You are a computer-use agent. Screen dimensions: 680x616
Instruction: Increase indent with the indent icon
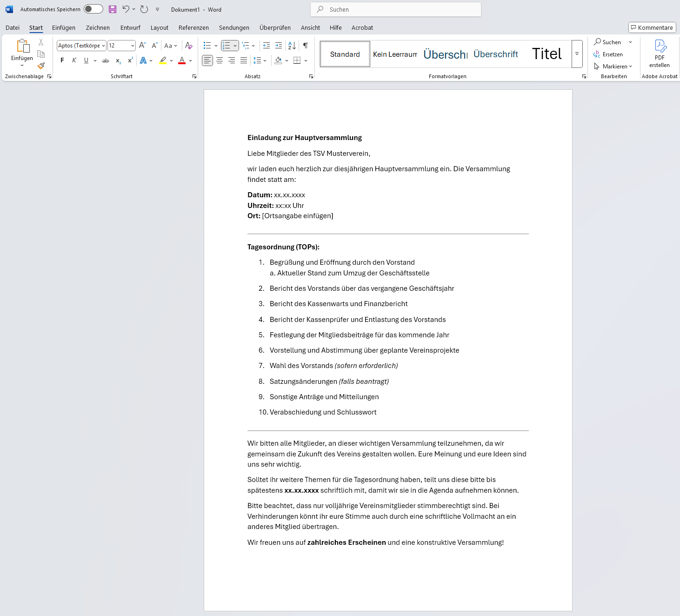(x=279, y=46)
